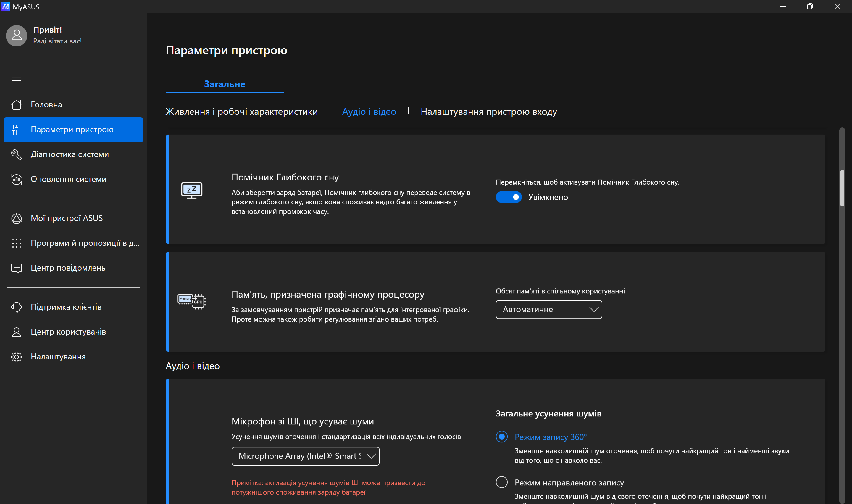Go to Живлення і робочі характеристики section
This screenshot has height=504, width=852.
(x=241, y=112)
